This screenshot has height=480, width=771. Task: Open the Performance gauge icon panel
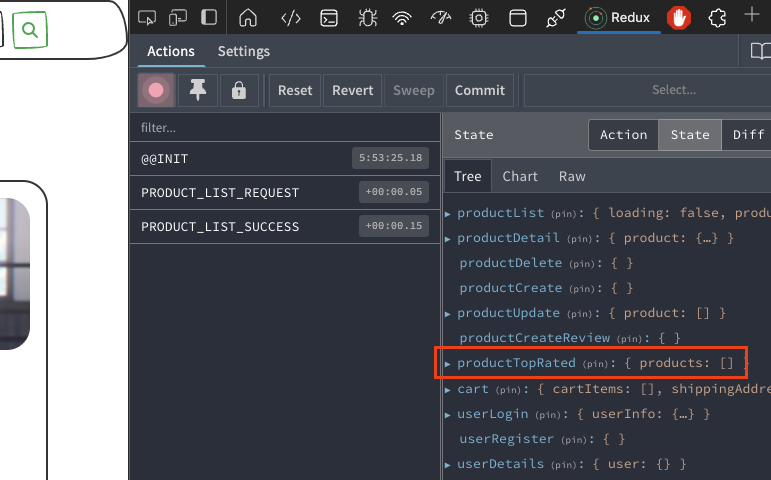point(441,18)
